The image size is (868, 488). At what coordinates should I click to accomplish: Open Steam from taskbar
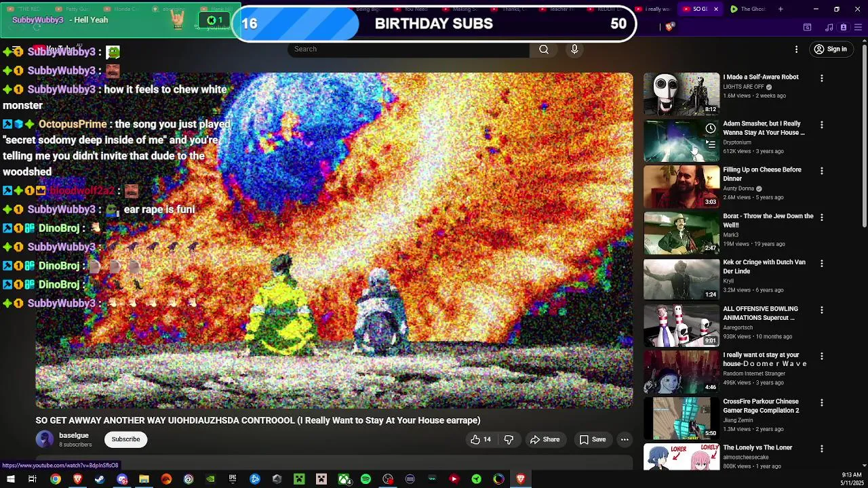100,479
